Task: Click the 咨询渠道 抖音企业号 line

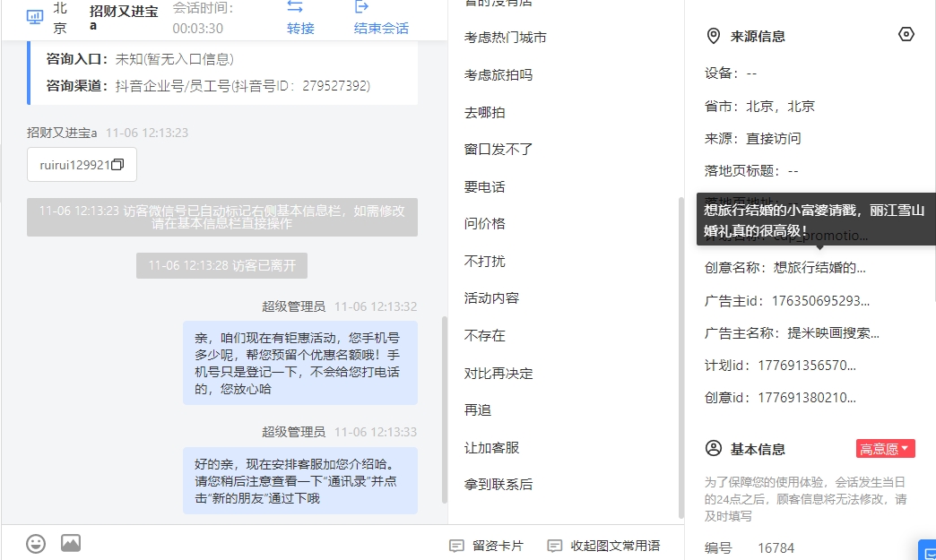Action: [208, 86]
